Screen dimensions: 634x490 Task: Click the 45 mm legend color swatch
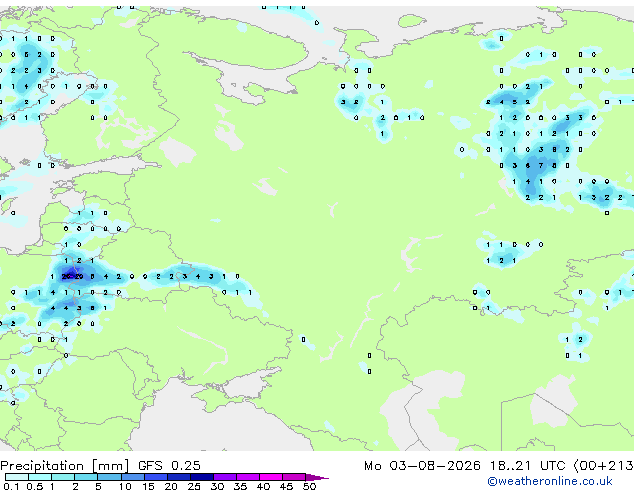[x=294, y=477]
